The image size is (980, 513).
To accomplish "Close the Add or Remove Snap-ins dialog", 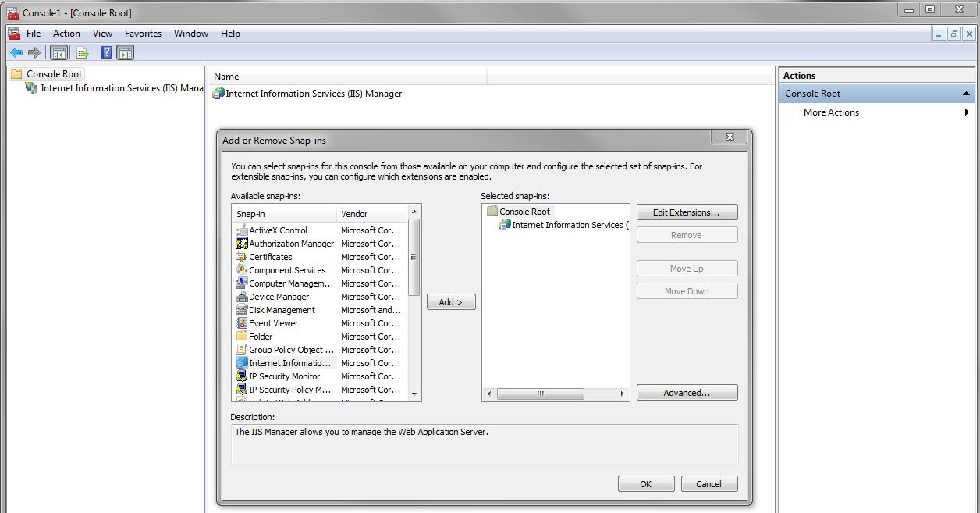I will [730, 137].
